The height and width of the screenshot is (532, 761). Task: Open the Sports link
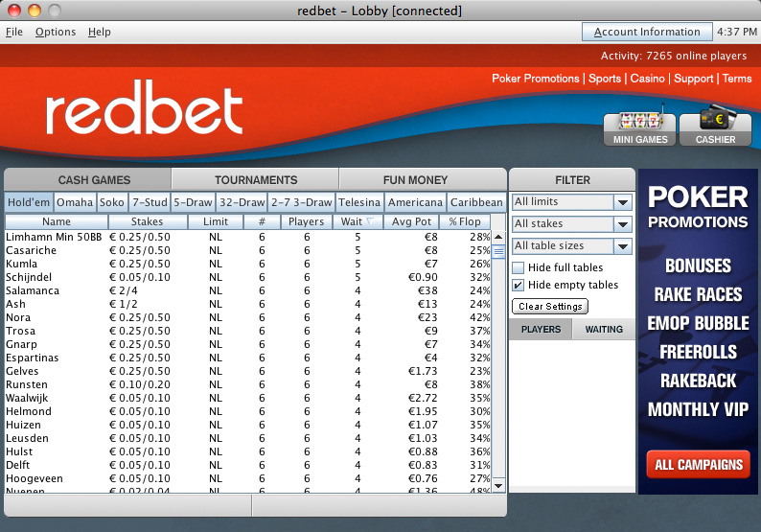pyautogui.click(x=605, y=79)
